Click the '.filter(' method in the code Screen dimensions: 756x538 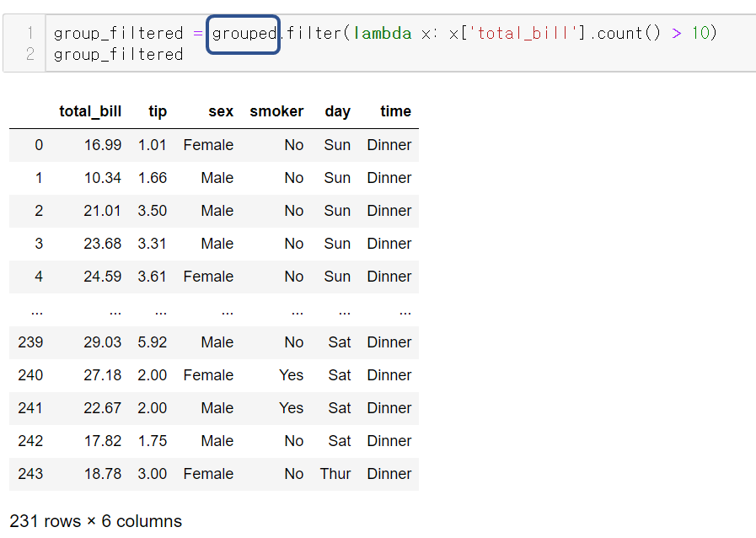(315, 33)
